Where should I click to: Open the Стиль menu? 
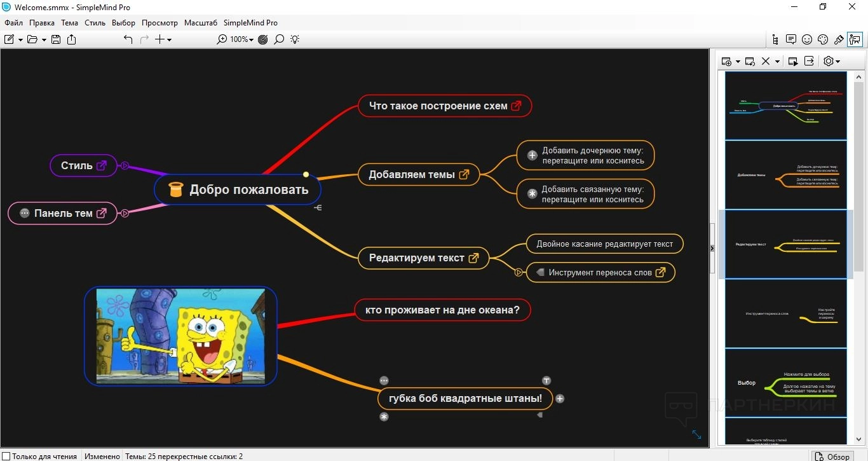[x=95, y=23]
